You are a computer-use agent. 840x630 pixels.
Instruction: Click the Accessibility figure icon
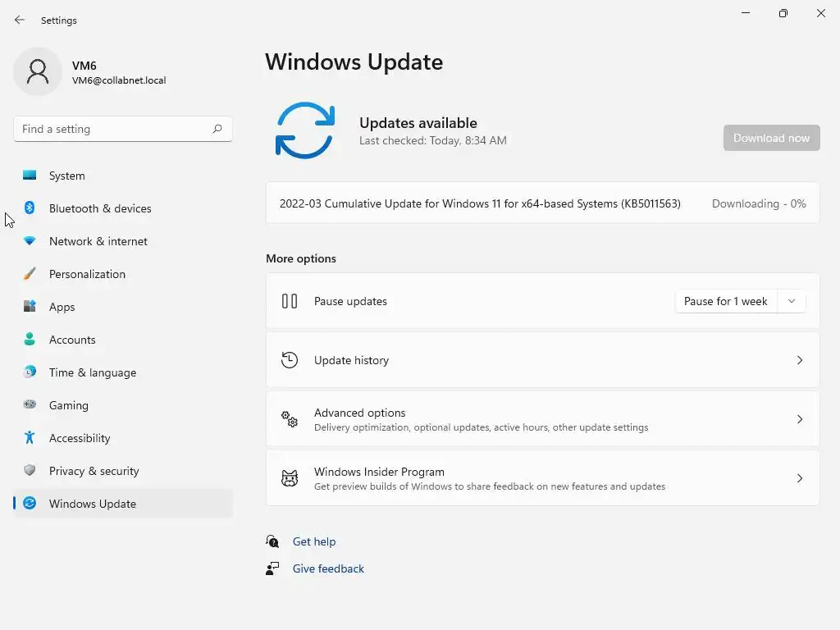(x=30, y=438)
